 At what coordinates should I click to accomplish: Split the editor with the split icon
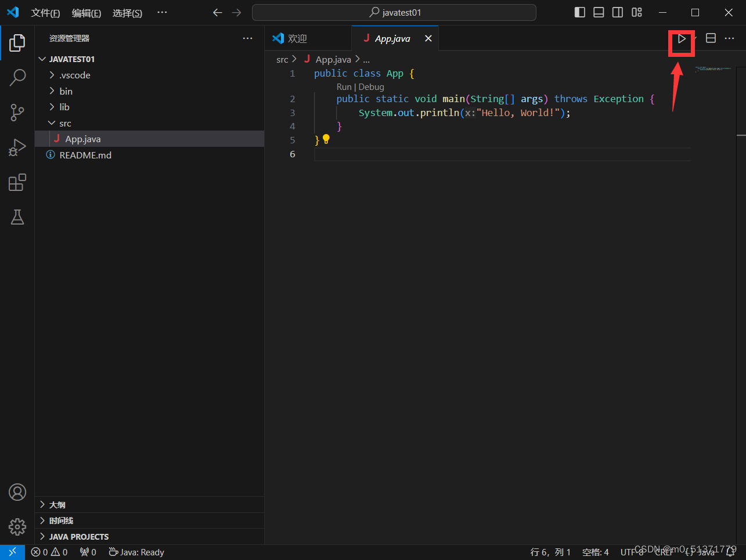pos(711,38)
